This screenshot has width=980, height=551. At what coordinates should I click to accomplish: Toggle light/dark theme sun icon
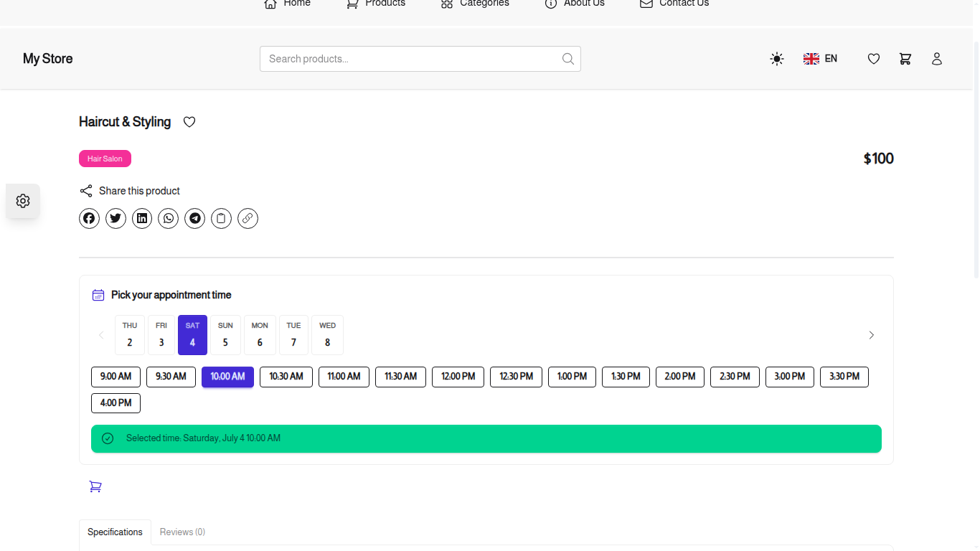coord(777,59)
